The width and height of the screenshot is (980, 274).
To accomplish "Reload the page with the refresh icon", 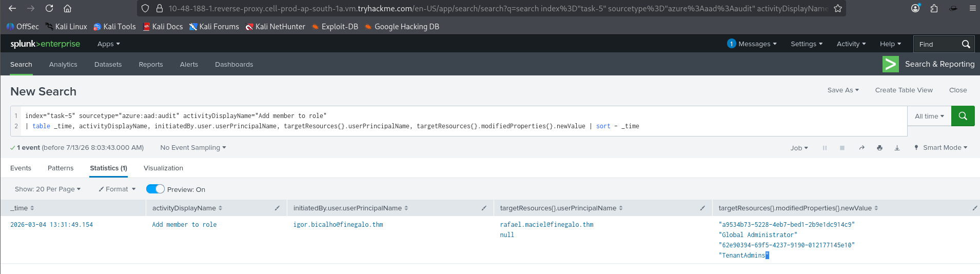I will [x=49, y=8].
